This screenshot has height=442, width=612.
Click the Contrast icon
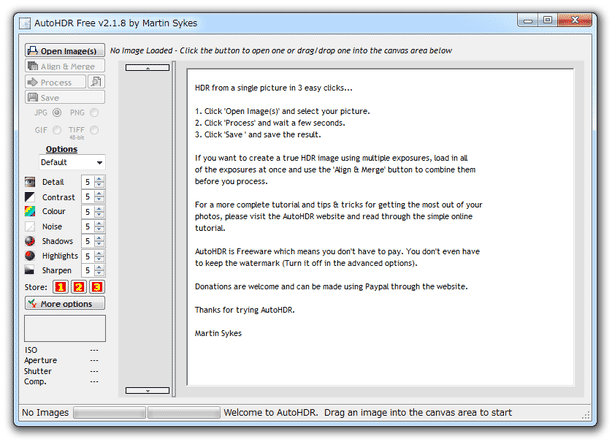pos(30,197)
